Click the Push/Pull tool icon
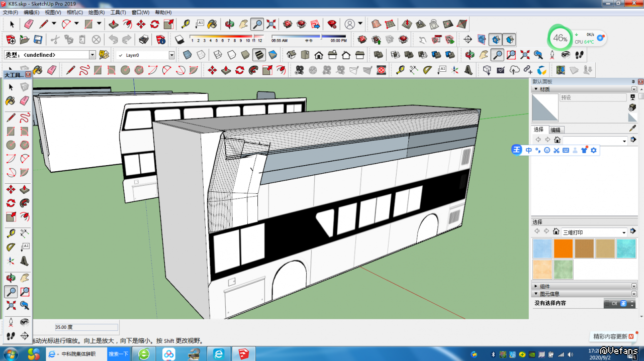The height and width of the screenshot is (361, 644). coord(114,24)
